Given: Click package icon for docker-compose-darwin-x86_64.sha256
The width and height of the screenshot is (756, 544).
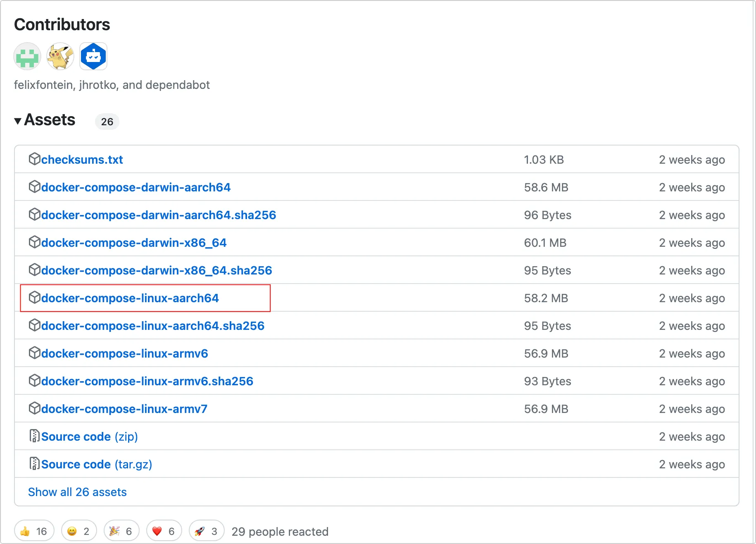Looking at the screenshot, I should coord(34,270).
